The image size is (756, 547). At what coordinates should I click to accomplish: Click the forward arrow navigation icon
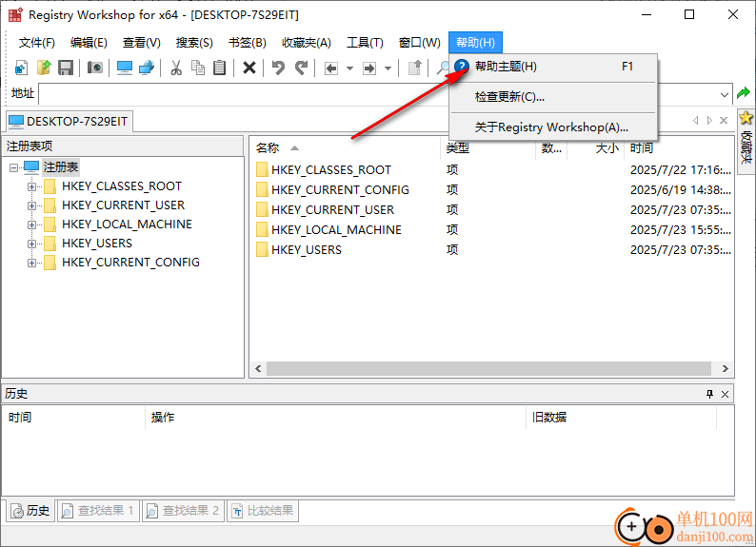coord(369,68)
